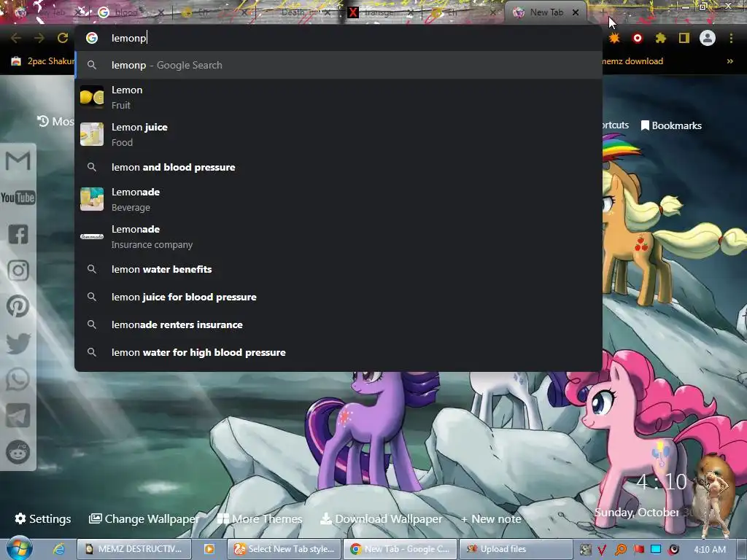The width and height of the screenshot is (747, 560).
Task: Open the 2pac Shakur bookmark
Action: coord(43,61)
